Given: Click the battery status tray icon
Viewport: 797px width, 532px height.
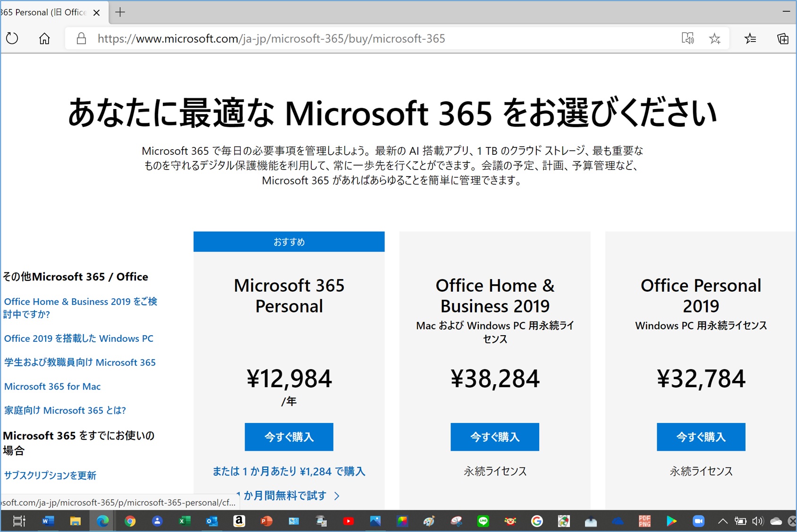Looking at the screenshot, I should [x=740, y=521].
